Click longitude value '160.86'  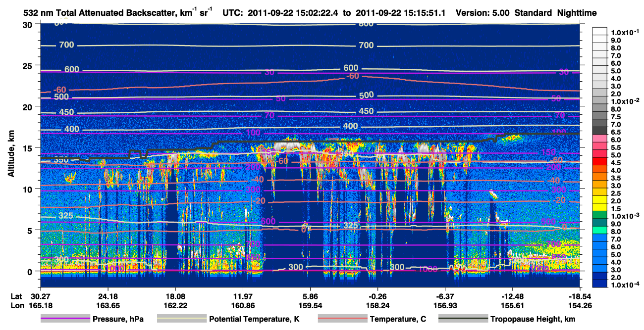(x=242, y=305)
